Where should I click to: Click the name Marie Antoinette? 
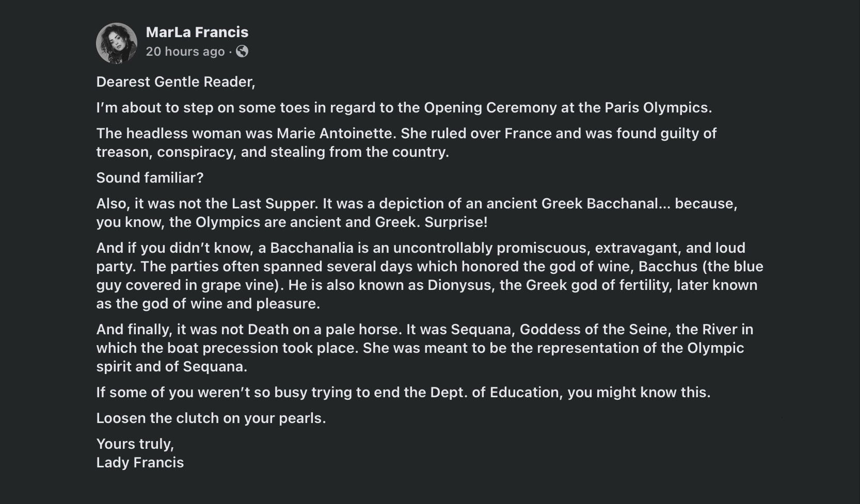(x=335, y=133)
